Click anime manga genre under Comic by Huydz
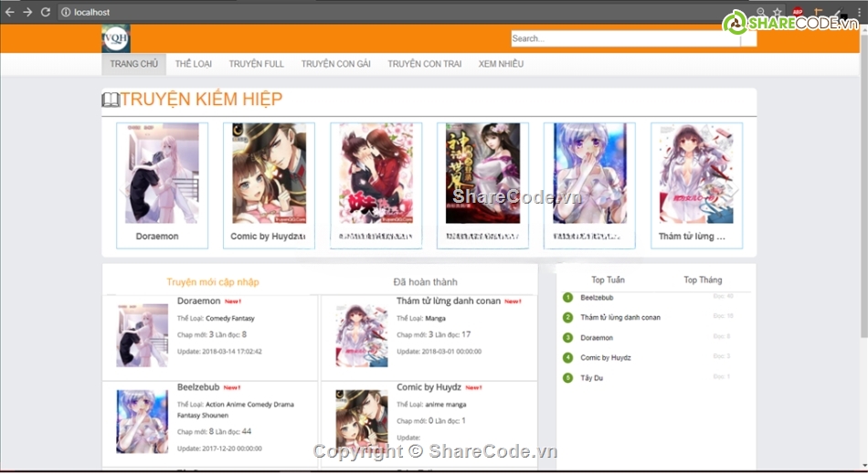Image resolution: width=868 pixels, height=475 pixels. click(x=446, y=405)
